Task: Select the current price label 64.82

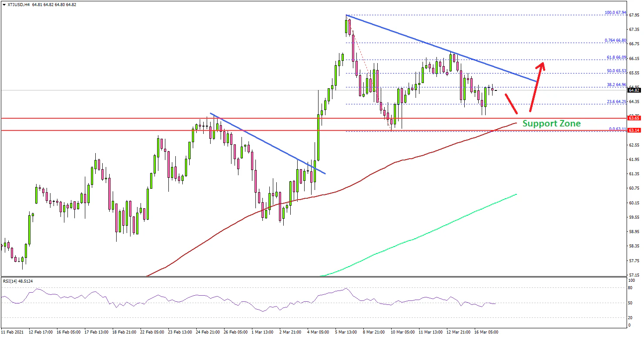Action: (x=634, y=90)
